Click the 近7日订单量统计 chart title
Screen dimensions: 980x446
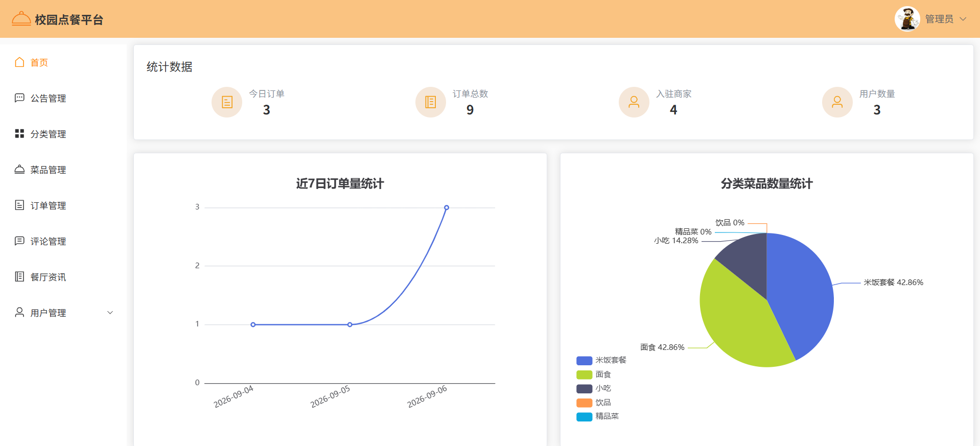click(340, 183)
